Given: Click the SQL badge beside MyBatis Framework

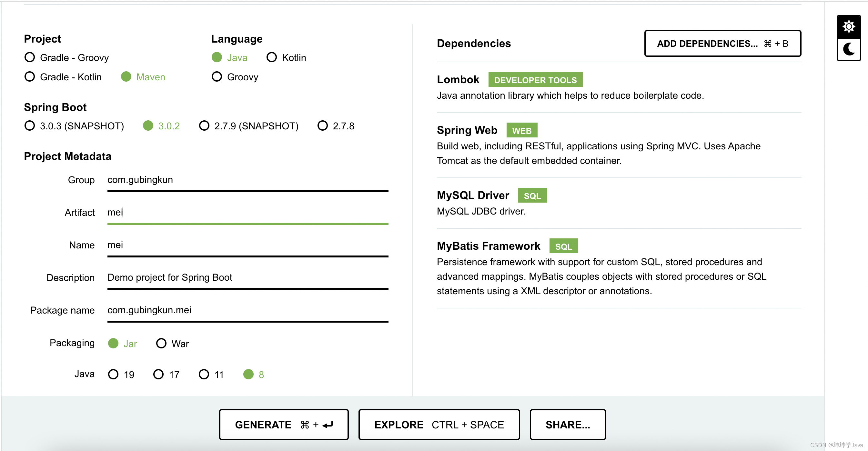Looking at the screenshot, I should coord(564,246).
